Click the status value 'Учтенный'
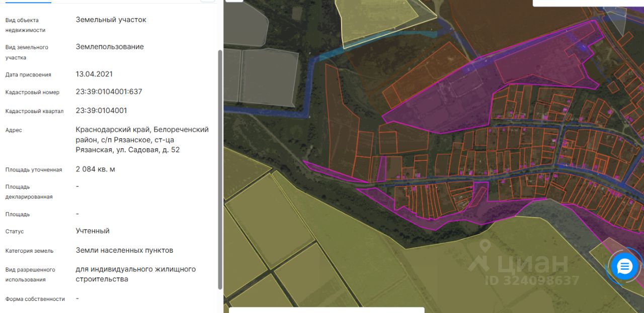Image resolution: width=644 pixels, height=313 pixels. 93,231
